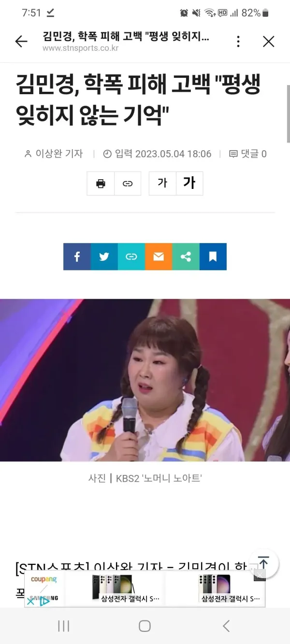
Task: Bookmark the article with blue bookmark icon
Action: [x=213, y=257]
